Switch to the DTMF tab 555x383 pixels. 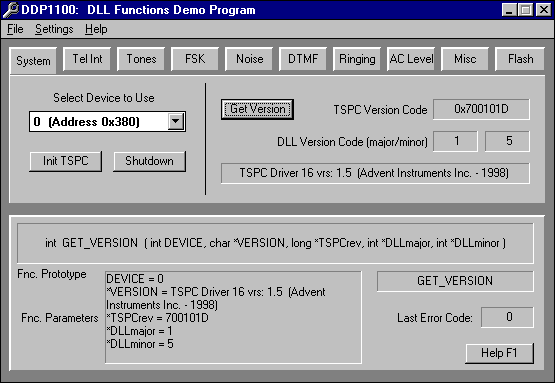point(303,59)
